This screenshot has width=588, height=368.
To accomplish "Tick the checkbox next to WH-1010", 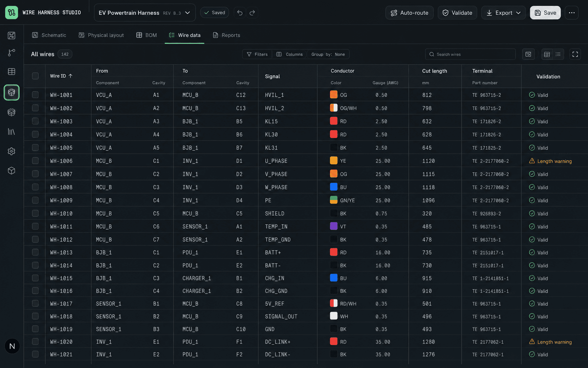I will pyautogui.click(x=35, y=214).
